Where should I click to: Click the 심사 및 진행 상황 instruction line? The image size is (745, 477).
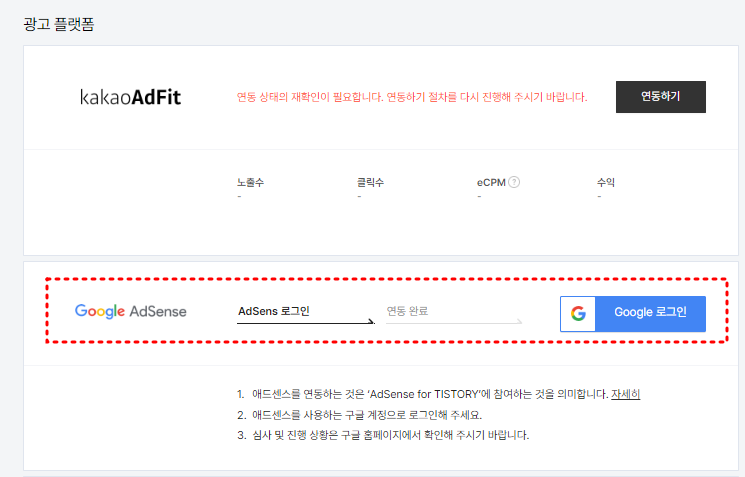[383, 435]
